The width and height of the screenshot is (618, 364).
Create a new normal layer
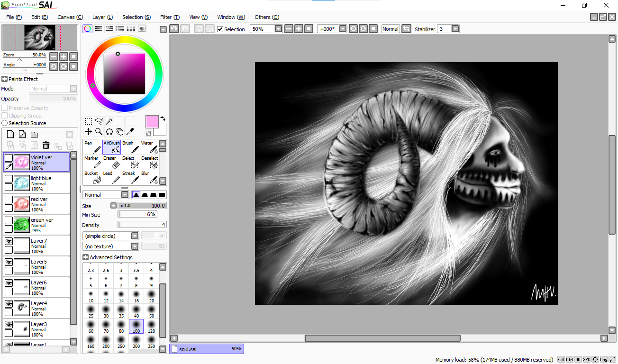[10, 135]
